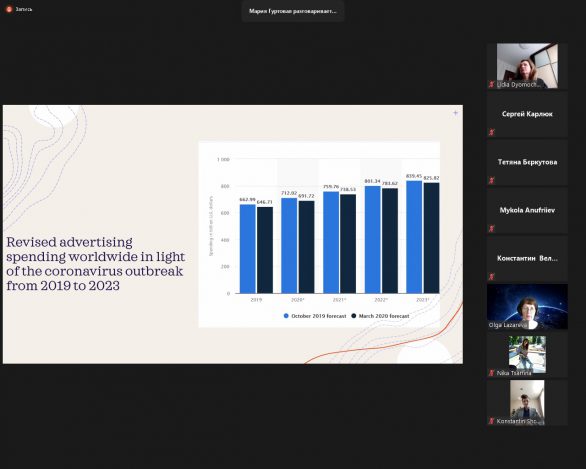Click the Сергей Карлюк participant name

pyautogui.click(x=527, y=114)
